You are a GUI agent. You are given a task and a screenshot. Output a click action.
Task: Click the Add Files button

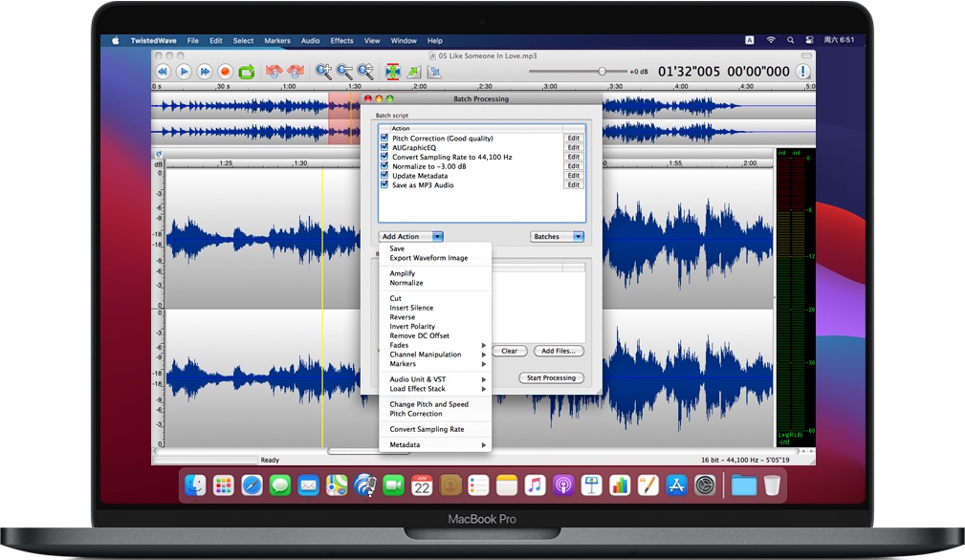pyautogui.click(x=559, y=351)
